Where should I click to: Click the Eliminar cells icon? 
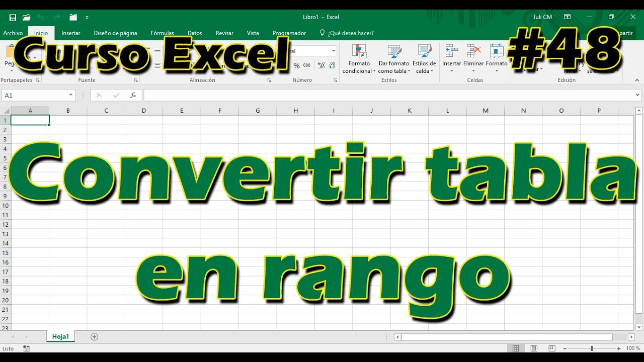pyautogui.click(x=473, y=51)
